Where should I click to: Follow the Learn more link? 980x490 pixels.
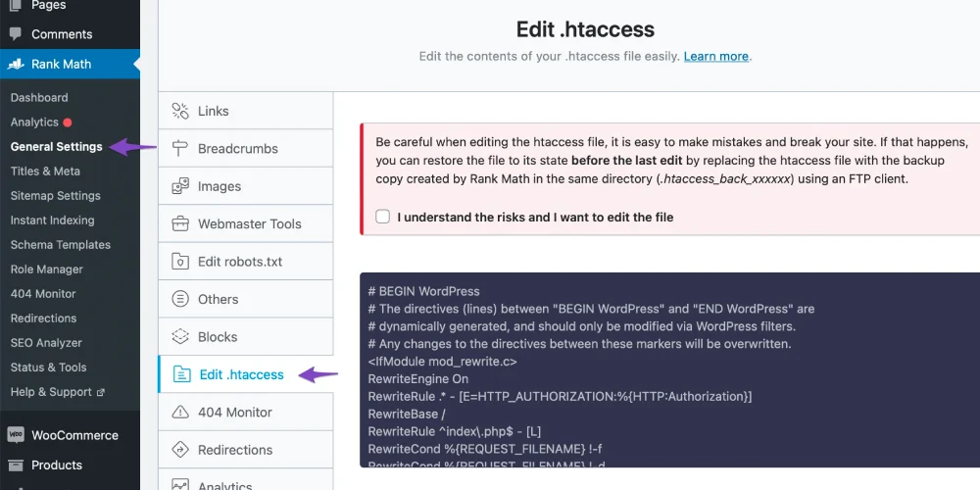pyautogui.click(x=716, y=56)
